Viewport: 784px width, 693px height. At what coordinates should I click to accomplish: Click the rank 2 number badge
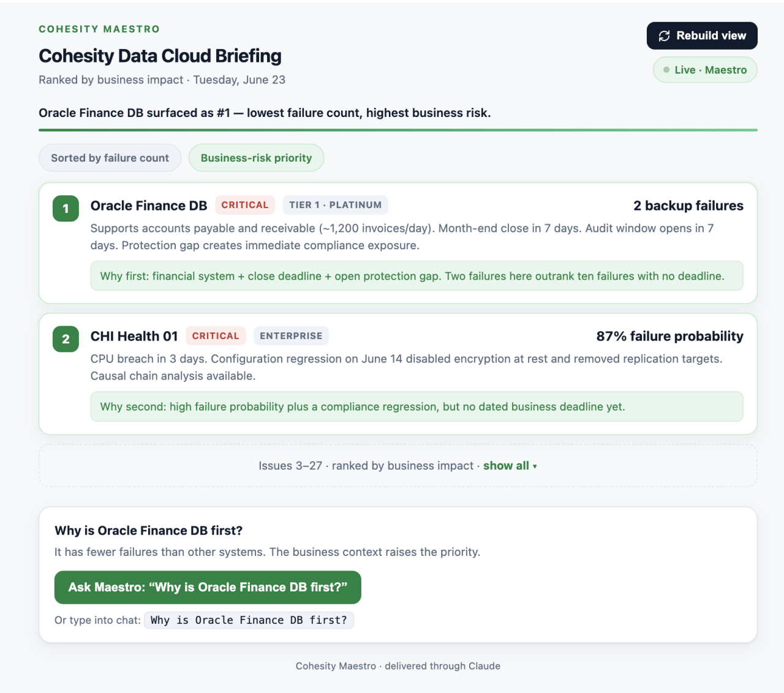[x=66, y=339]
